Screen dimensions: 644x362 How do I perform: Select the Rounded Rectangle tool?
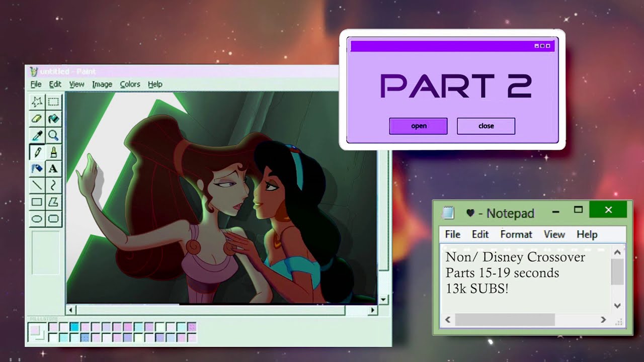(x=53, y=219)
